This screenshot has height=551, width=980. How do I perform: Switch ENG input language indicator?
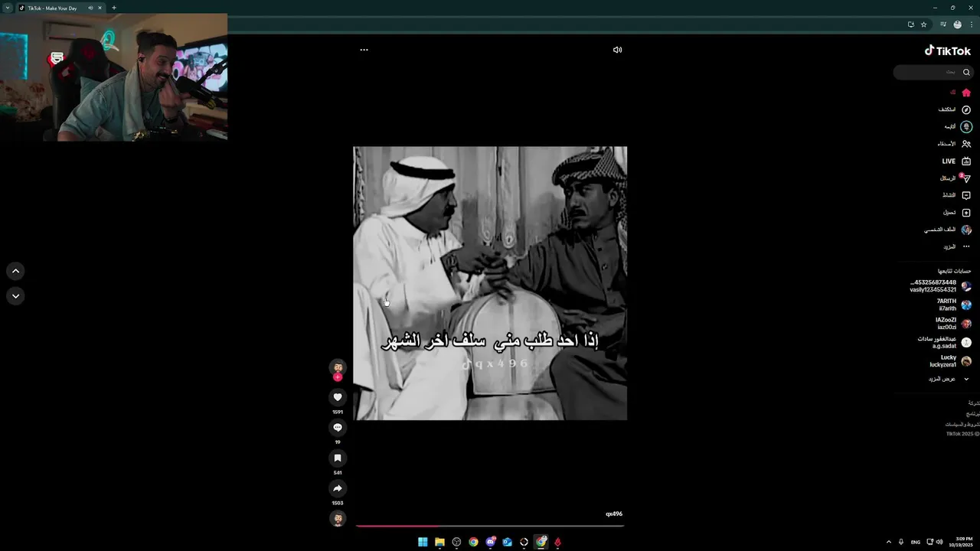click(916, 542)
